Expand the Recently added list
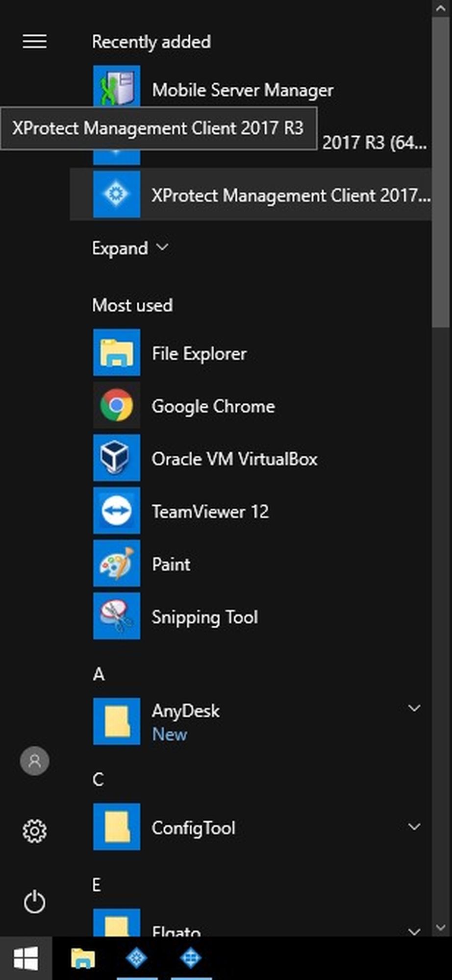The image size is (452, 980). (x=130, y=248)
